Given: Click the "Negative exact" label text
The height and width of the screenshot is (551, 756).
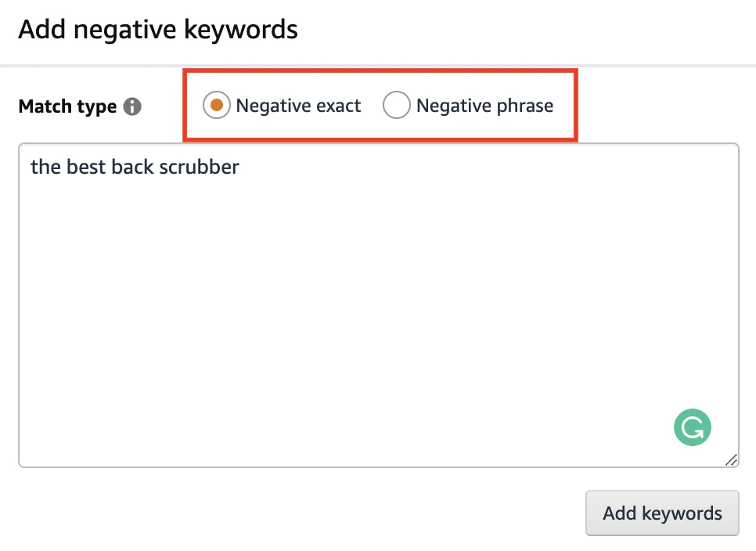Looking at the screenshot, I should tap(298, 106).
